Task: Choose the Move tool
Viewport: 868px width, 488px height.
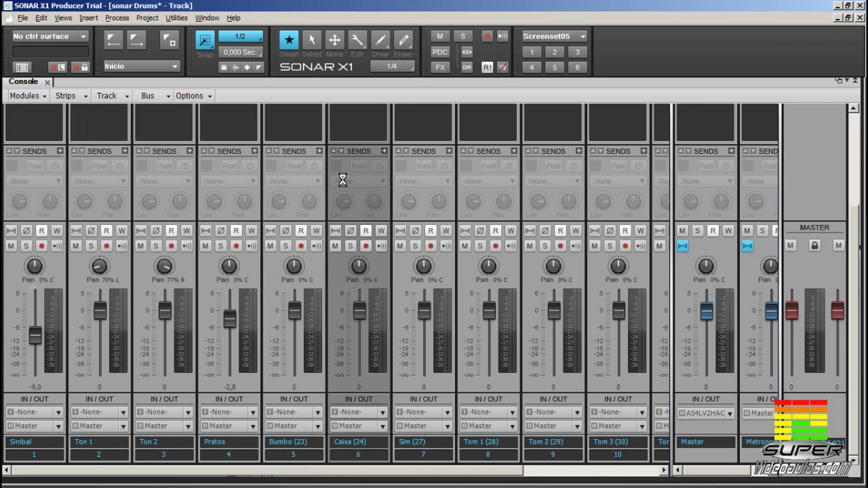Action: [x=334, y=40]
